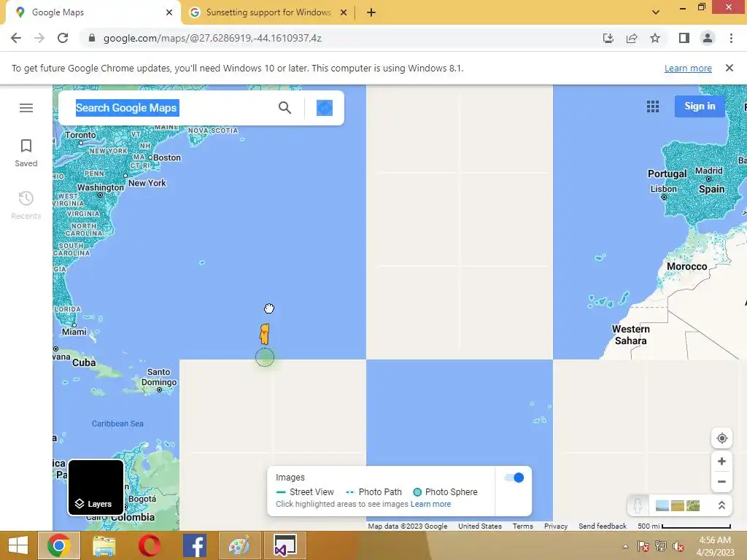The image size is (747, 560).
Task: Open the Chrome three-dot menu
Action: [x=731, y=38]
